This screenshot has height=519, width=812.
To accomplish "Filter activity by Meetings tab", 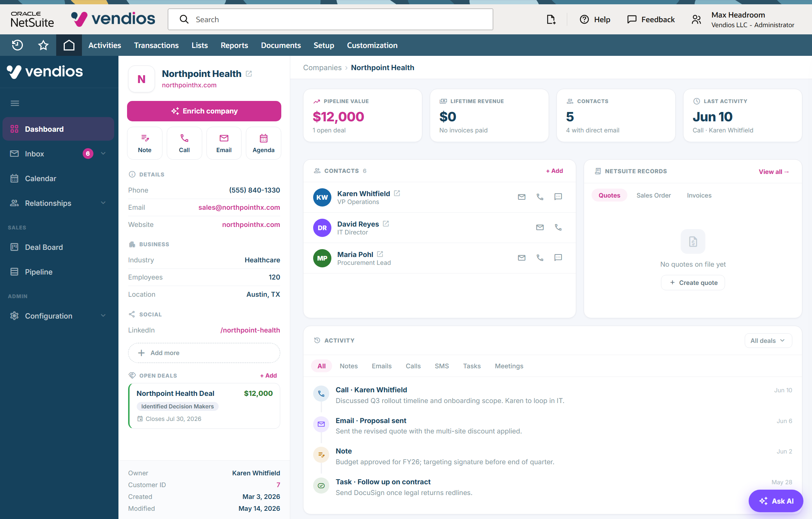I will click(x=509, y=366).
